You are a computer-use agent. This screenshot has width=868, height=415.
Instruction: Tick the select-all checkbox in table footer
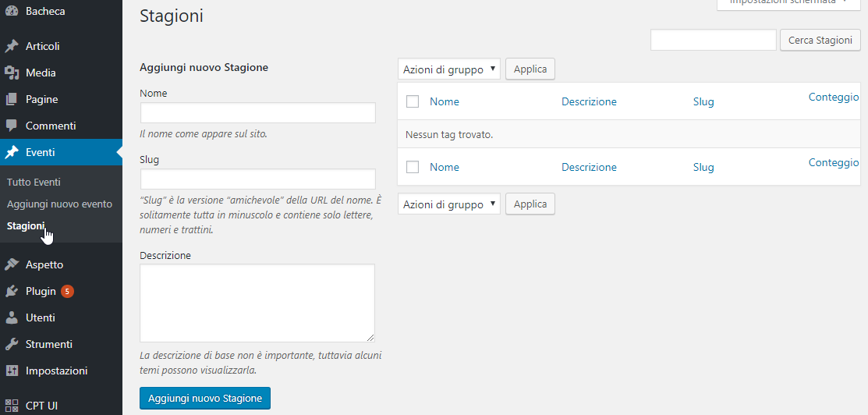pos(413,167)
